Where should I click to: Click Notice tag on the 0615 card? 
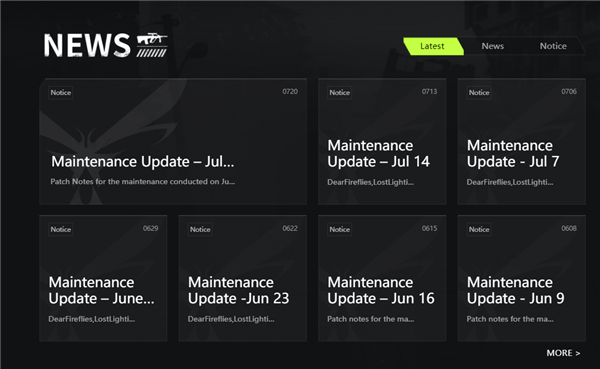pos(339,229)
